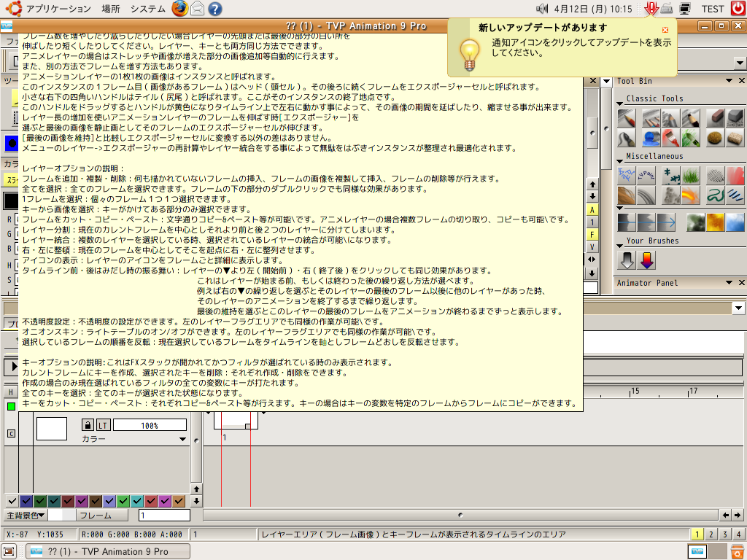The height and width of the screenshot is (560, 747).
Task: Open the カラー blending mode dropdown
Action: coord(182,439)
